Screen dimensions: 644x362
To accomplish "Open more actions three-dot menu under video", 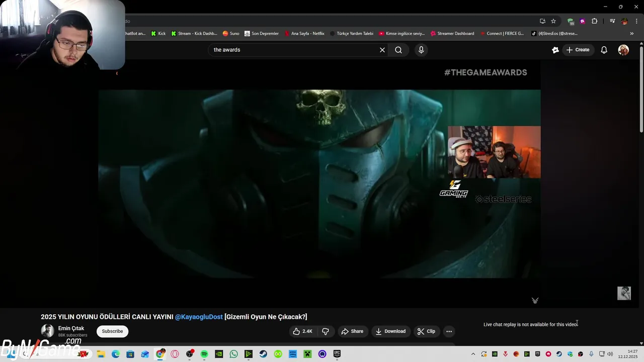I will [449, 331].
